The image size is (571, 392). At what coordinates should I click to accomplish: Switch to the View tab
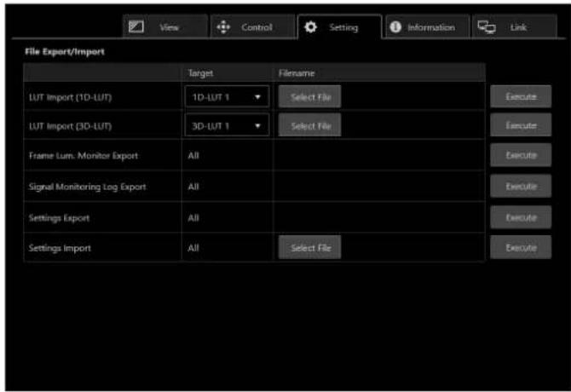tap(165, 26)
